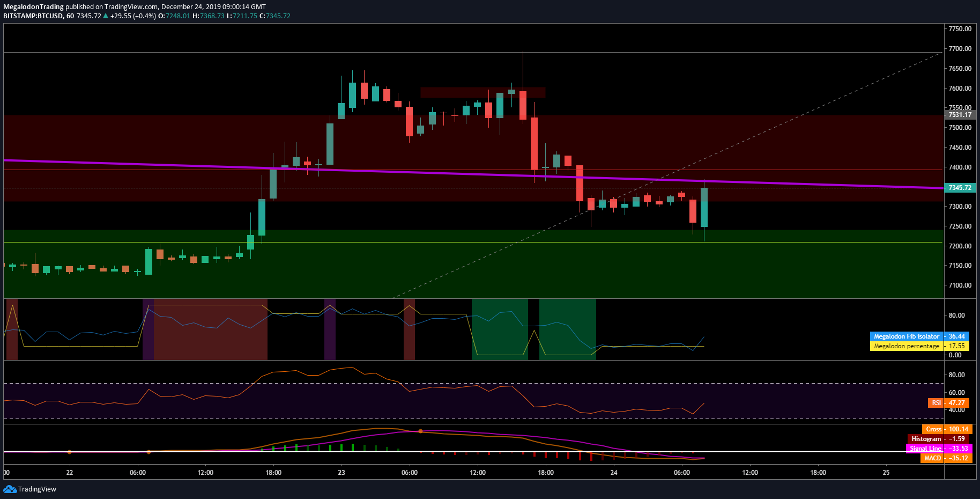Click the High value 7368.73 in header
This screenshot has height=499, width=980.
(212, 16)
